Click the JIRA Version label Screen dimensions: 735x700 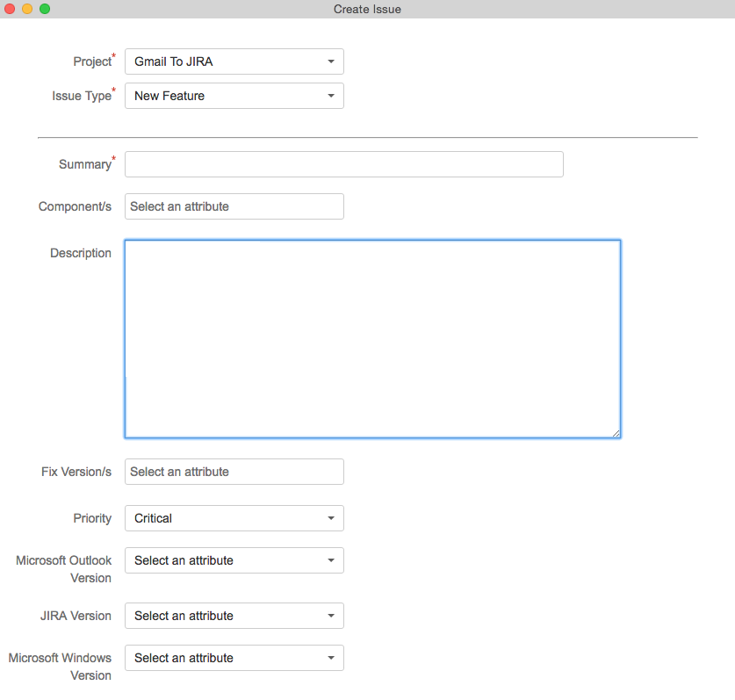pyautogui.click(x=77, y=616)
